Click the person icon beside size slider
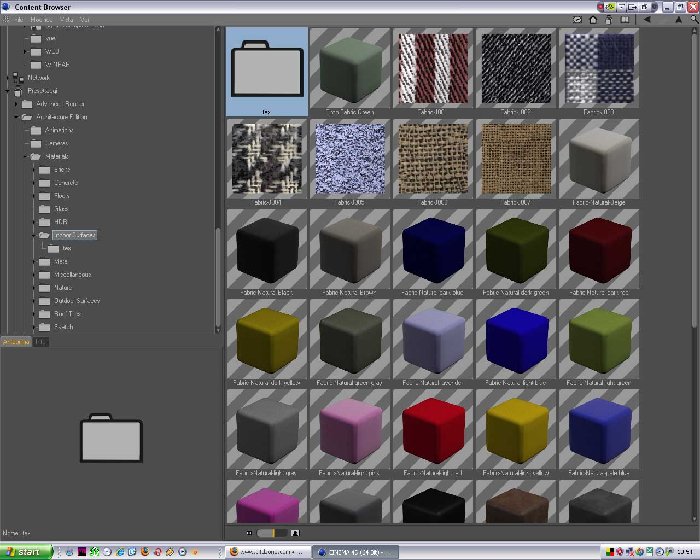Image resolution: width=700 pixels, height=560 pixels. tap(295, 533)
